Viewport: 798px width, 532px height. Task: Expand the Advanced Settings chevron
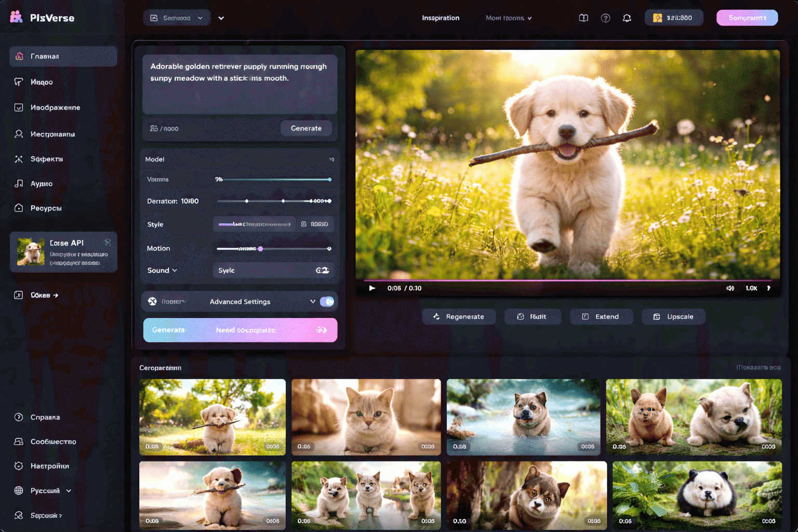(312, 302)
